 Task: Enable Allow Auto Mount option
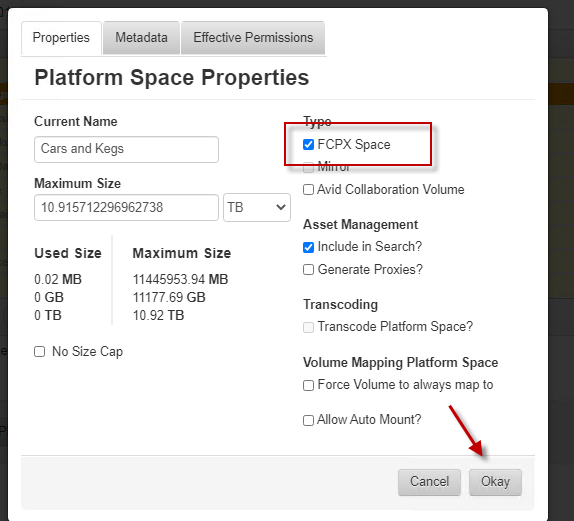(x=308, y=420)
